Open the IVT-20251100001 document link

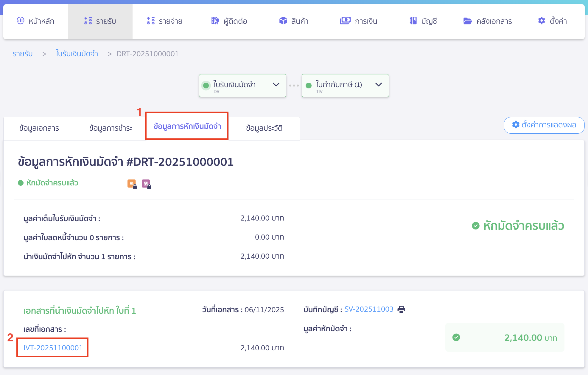(x=53, y=348)
